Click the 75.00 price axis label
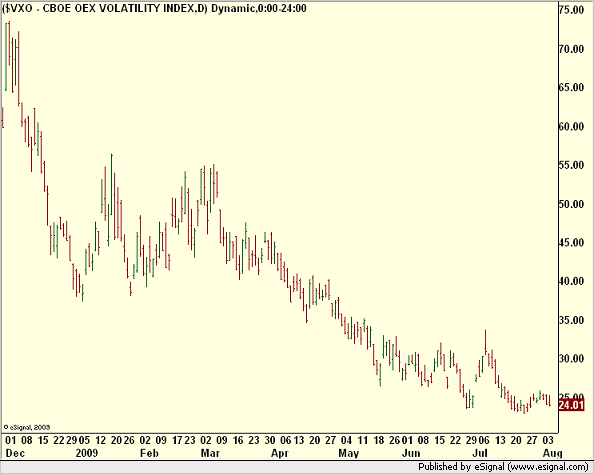 tap(571, 10)
